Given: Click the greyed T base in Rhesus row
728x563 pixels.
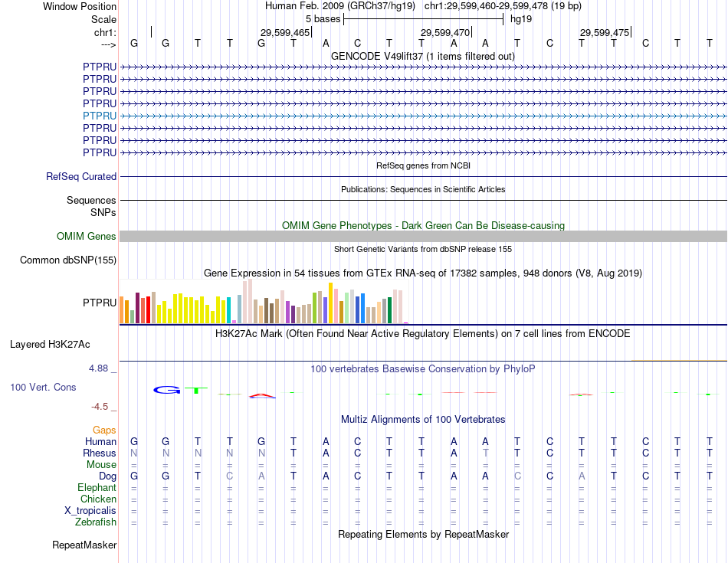Looking at the screenshot, I should pos(485,453).
